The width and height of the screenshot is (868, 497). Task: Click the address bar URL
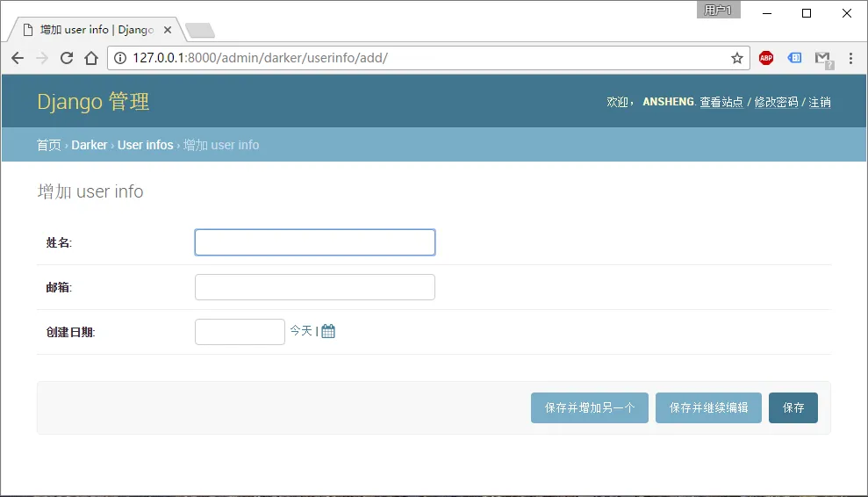pos(260,58)
